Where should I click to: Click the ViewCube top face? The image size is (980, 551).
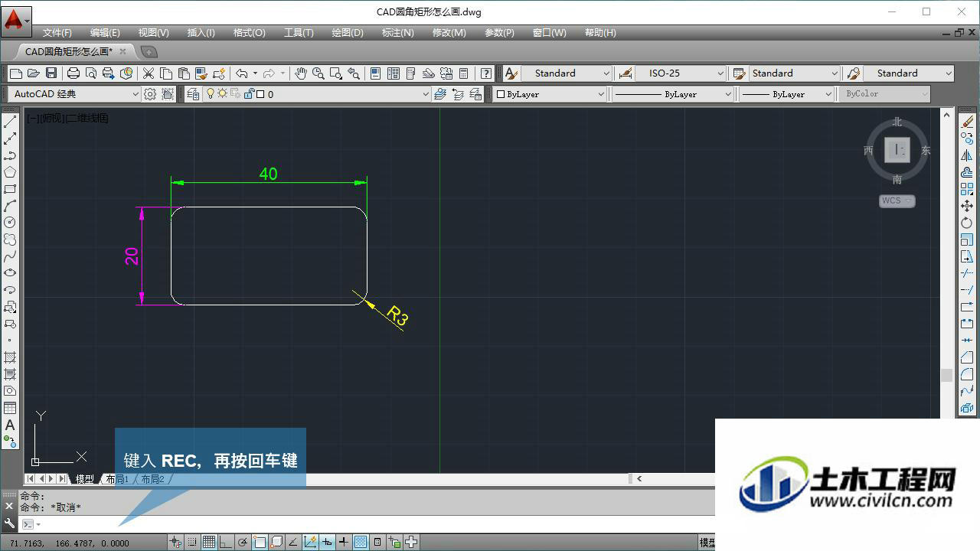click(x=897, y=150)
